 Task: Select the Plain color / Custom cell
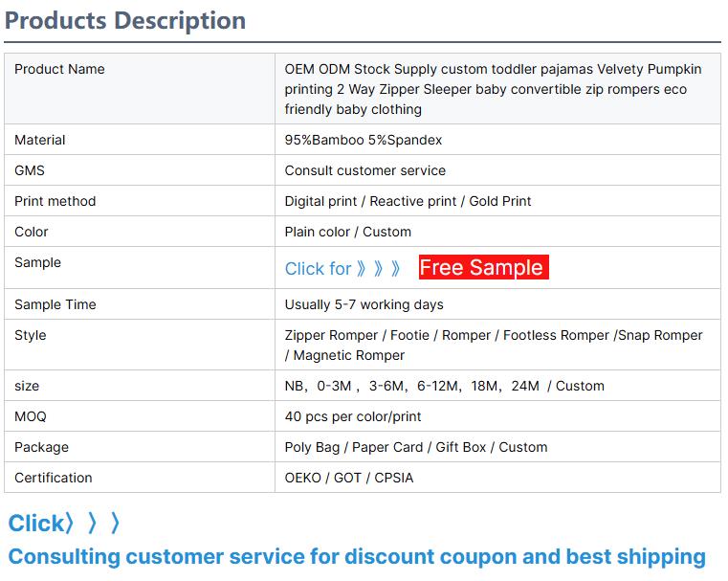[347, 232]
